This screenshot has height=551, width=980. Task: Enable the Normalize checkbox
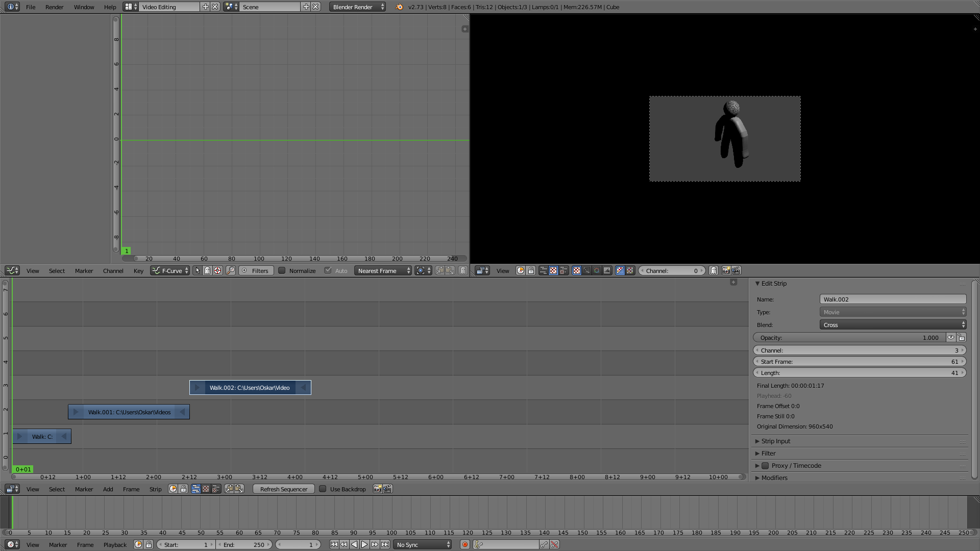pos(282,270)
